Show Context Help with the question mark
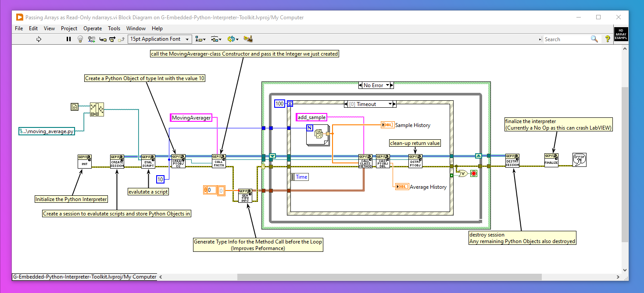The height and width of the screenshot is (293, 644). pos(608,39)
